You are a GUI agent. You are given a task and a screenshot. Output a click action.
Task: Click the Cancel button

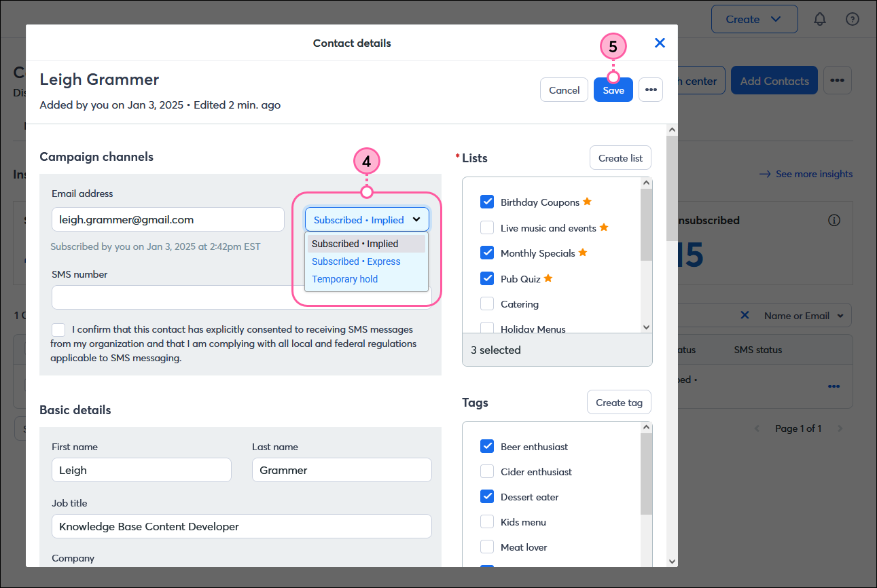click(564, 90)
